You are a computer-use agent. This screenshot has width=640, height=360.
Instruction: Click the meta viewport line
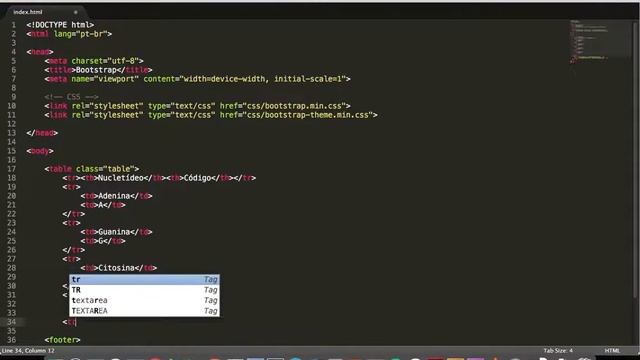click(x=198, y=79)
